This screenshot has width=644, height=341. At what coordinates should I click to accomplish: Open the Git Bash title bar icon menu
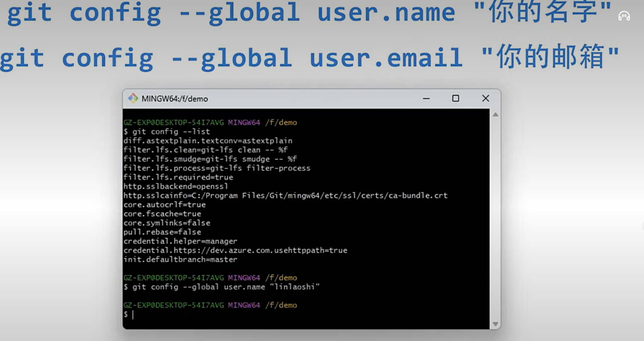(x=133, y=98)
